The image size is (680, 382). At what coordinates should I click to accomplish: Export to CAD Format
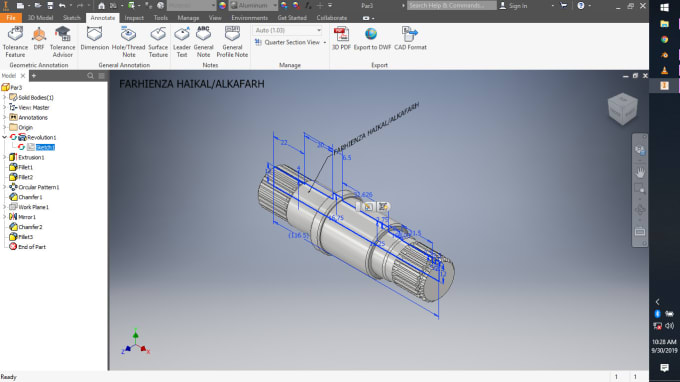(410, 38)
